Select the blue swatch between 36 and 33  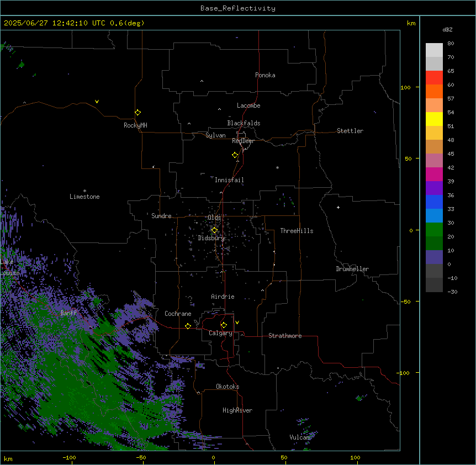[x=434, y=202]
